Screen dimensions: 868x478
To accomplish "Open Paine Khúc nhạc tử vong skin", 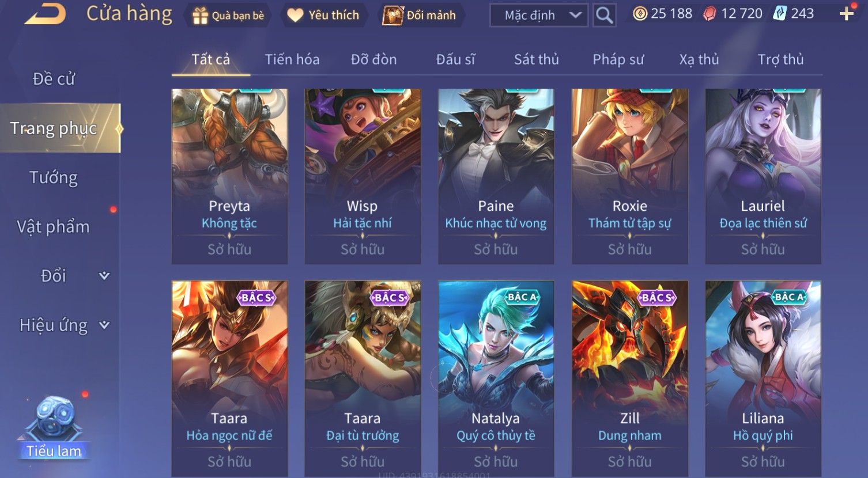I will click(x=496, y=176).
